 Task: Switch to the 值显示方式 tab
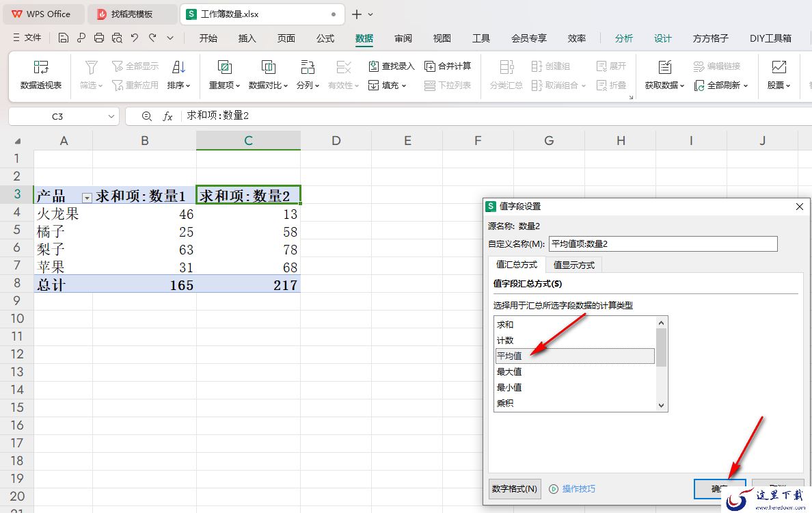(x=573, y=265)
